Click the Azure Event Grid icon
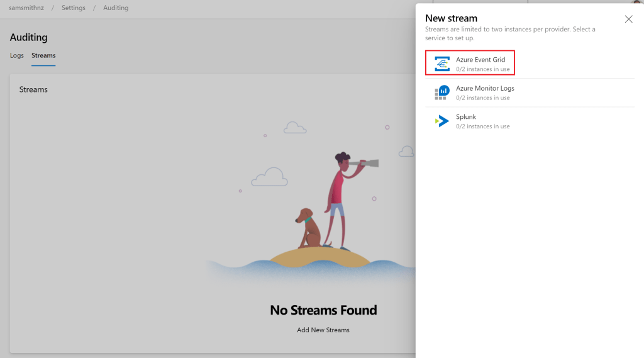The height and width of the screenshot is (358, 644). 442,64
